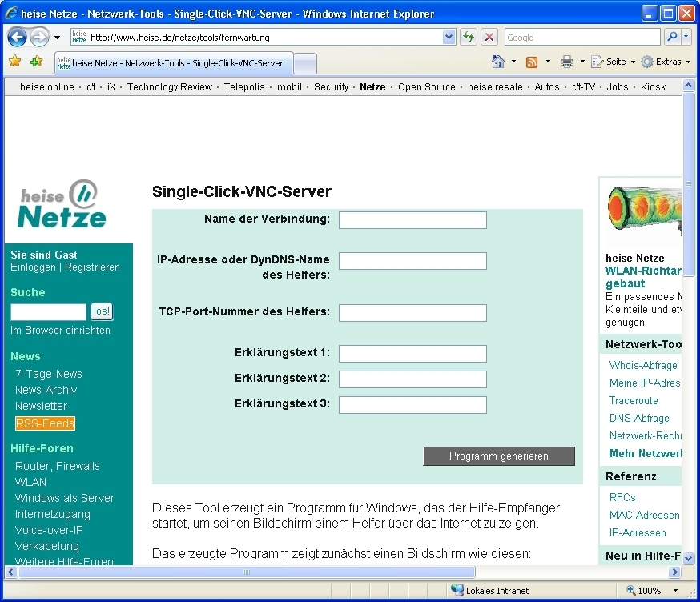Open the search provider dropdown arrow
Screen dimensions: 700x602
pyautogui.click(x=686, y=37)
